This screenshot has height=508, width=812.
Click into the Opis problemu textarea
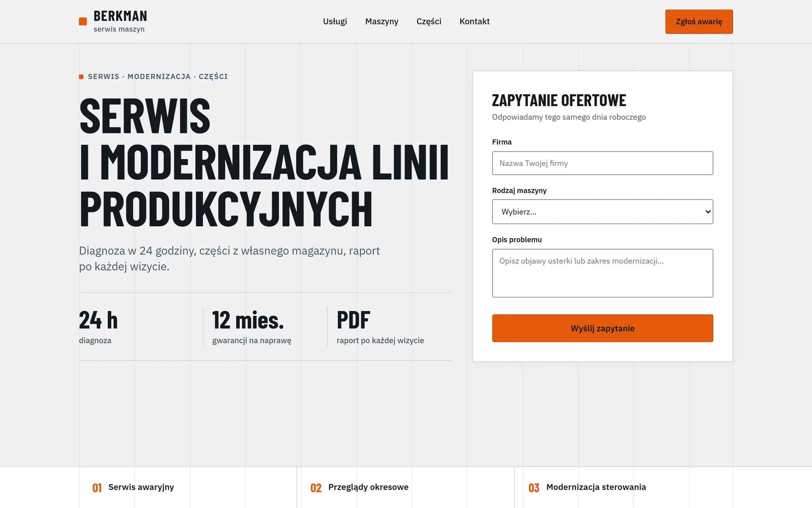click(603, 273)
